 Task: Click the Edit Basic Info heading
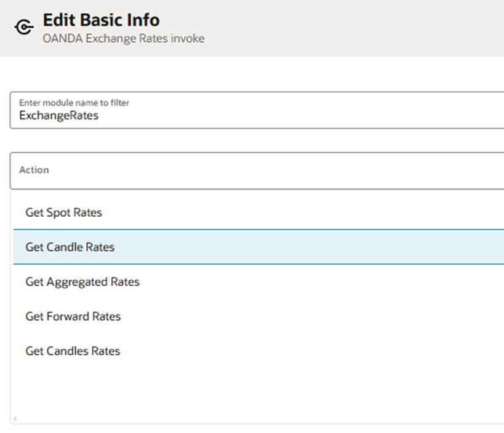101,20
